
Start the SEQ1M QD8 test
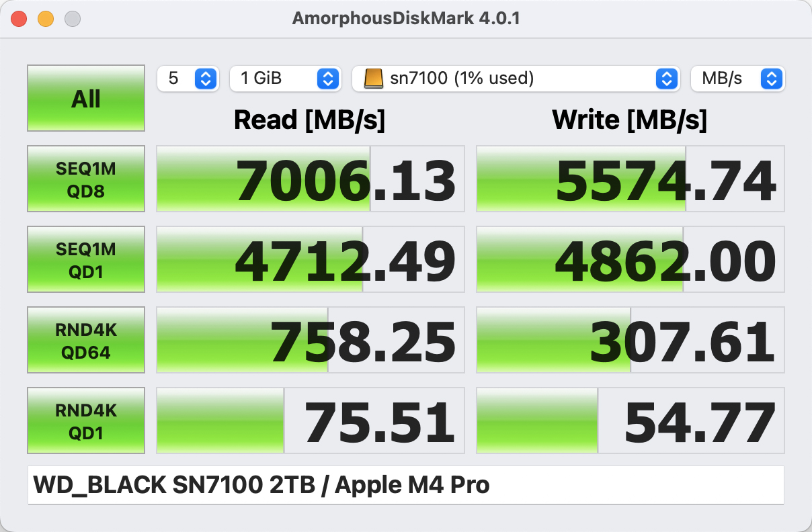click(x=86, y=179)
